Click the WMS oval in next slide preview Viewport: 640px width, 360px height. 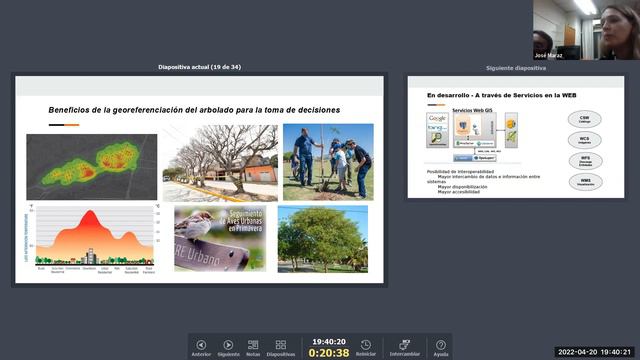click(x=585, y=182)
